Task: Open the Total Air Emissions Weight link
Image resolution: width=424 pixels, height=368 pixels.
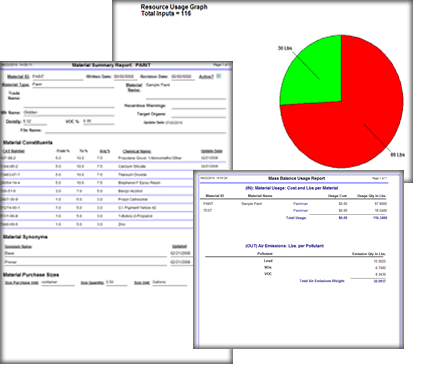Action: [322, 281]
